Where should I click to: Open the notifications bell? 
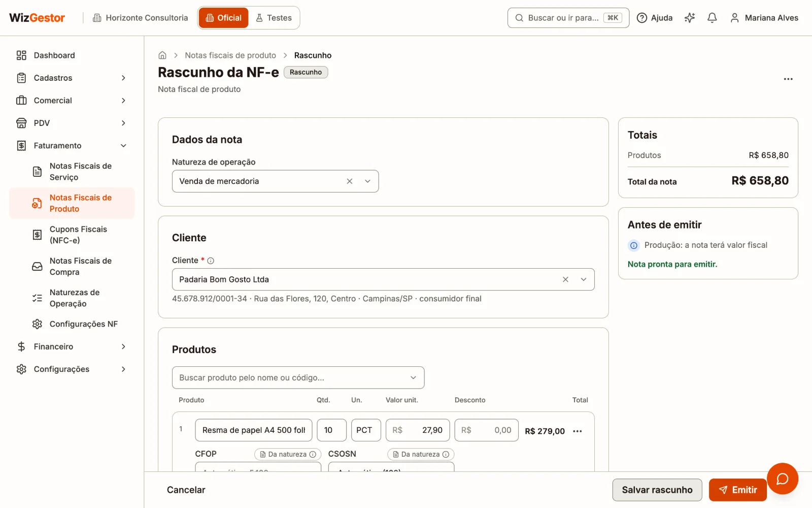coord(712,18)
